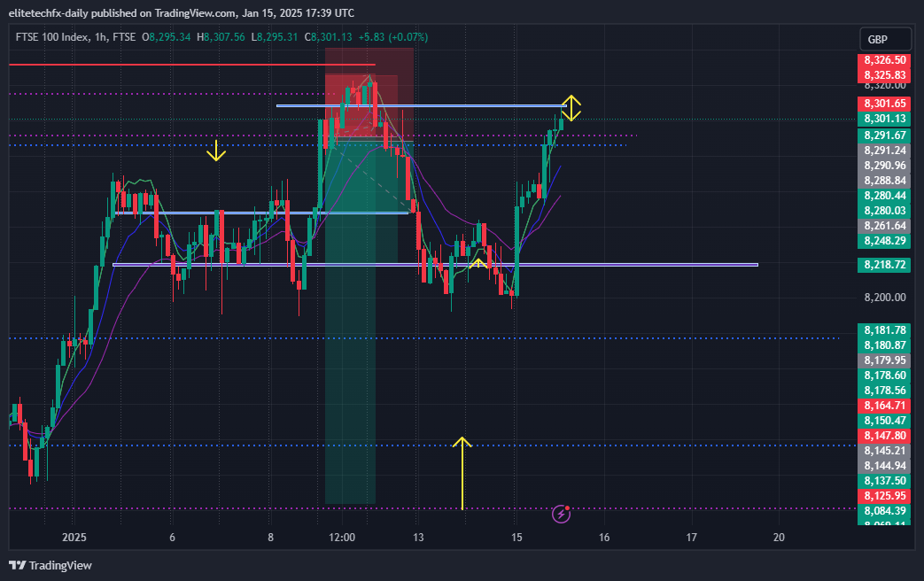Select the 8,291.67 price label
This screenshot has width=924, height=581.
click(x=884, y=136)
